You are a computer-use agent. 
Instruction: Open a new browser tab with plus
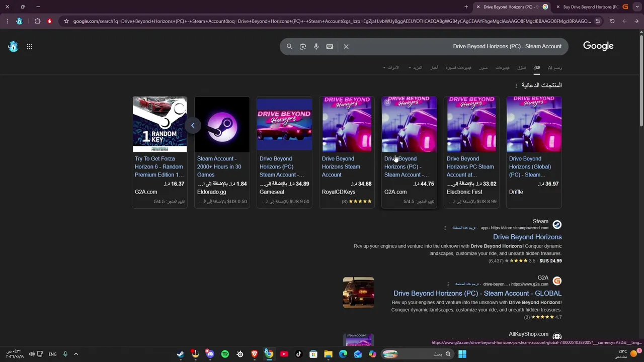(x=466, y=7)
